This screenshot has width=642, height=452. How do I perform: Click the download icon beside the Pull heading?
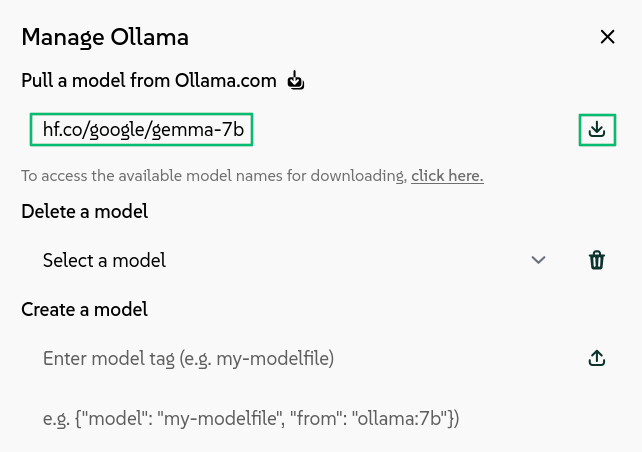point(295,80)
